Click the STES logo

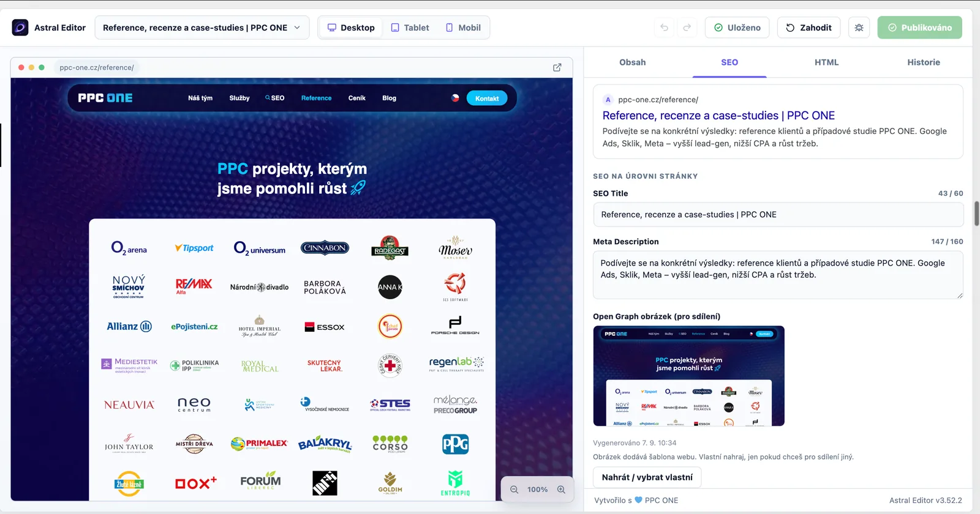(390, 404)
